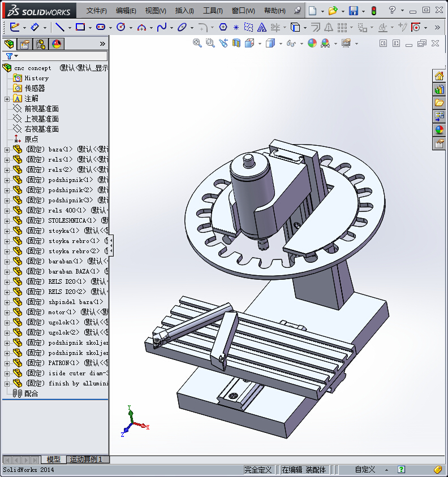Click the Open document icon
Screen dimensions: 448x477
[333, 11]
